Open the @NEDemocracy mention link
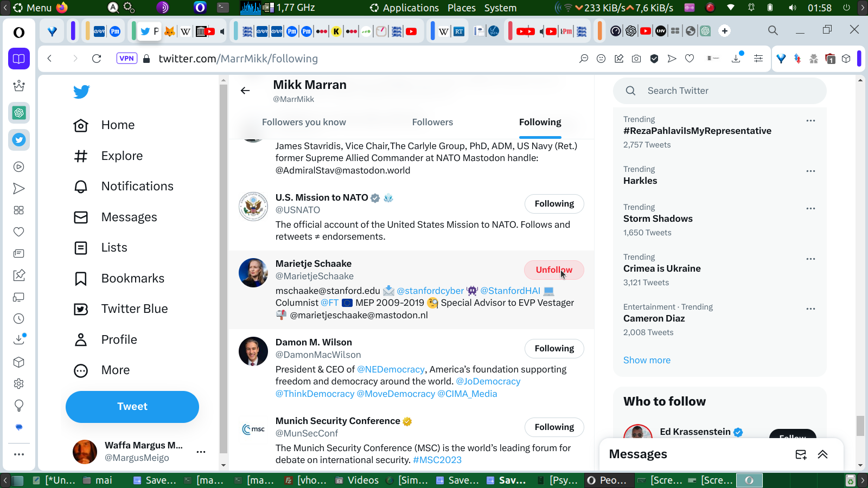868x488 pixels. click(x=391, y=369)
